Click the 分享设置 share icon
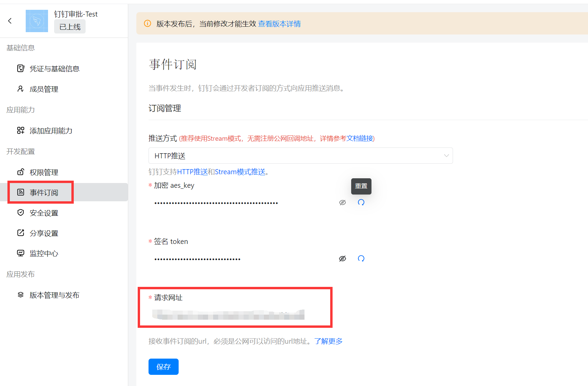This screenshot has width=588, height=386. click(x=21, y=233)
